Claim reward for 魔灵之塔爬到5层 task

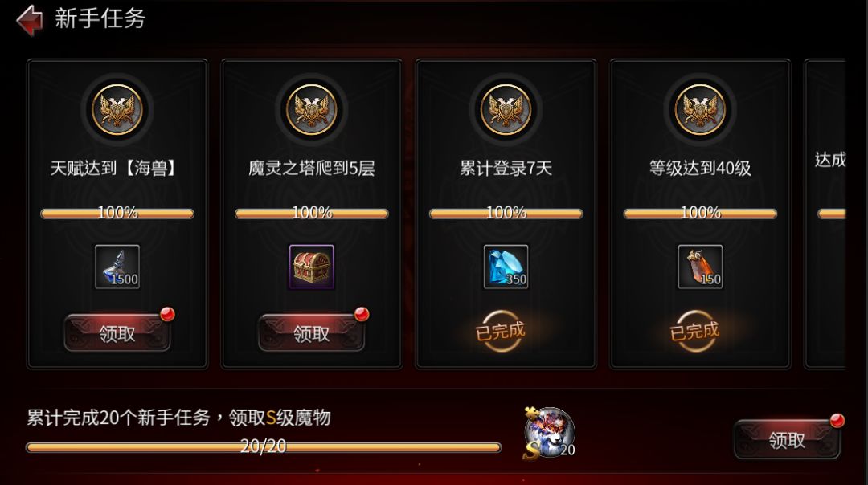pos(312,333)
